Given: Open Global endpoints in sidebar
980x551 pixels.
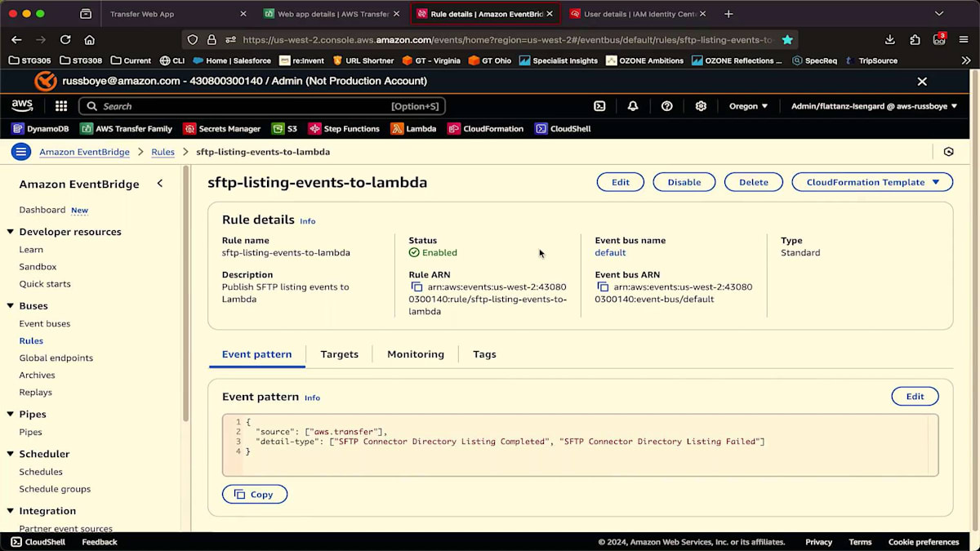Looking at the screenshot, I should (56, 358).
